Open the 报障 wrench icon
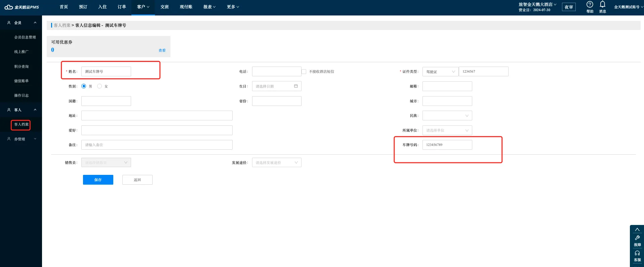This screenshot has height=267, width=644. coord(637,238)
